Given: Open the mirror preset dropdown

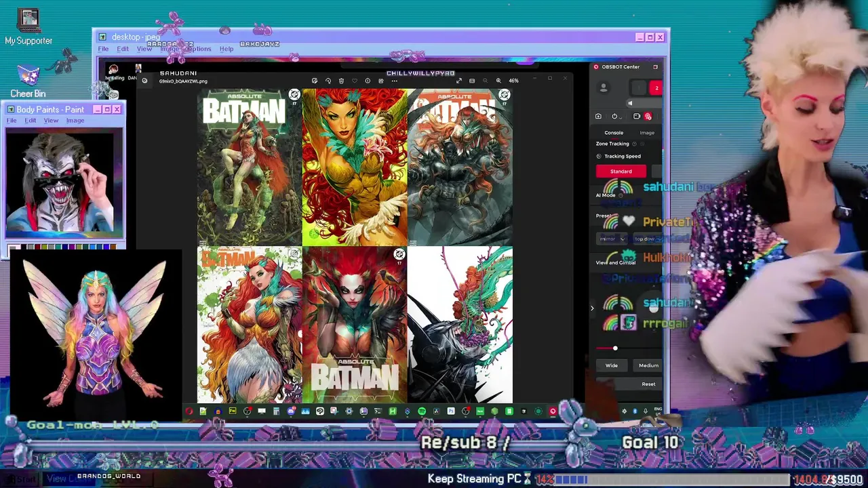Looking at the screenshot, I should pyautogui.click(x=612, y=239).
